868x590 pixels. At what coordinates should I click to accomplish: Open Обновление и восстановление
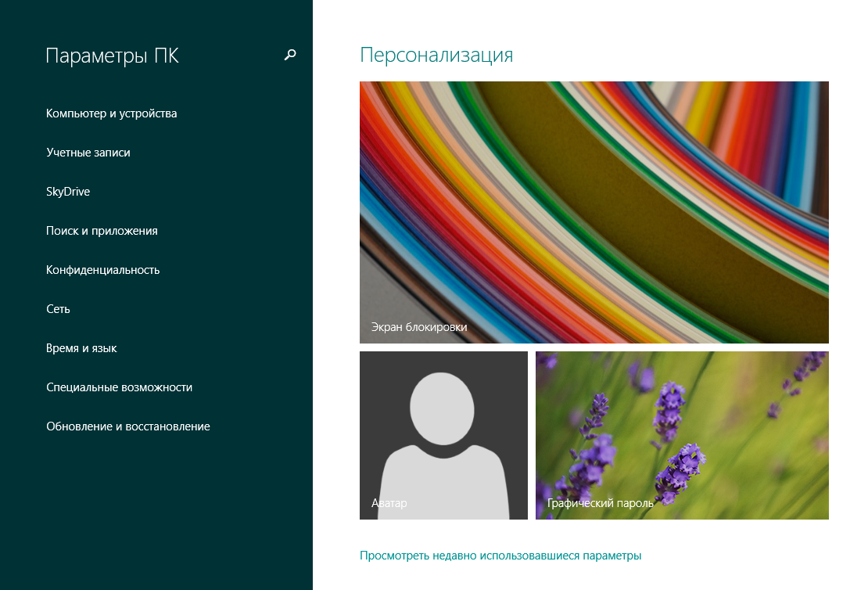tap(128, 426)
